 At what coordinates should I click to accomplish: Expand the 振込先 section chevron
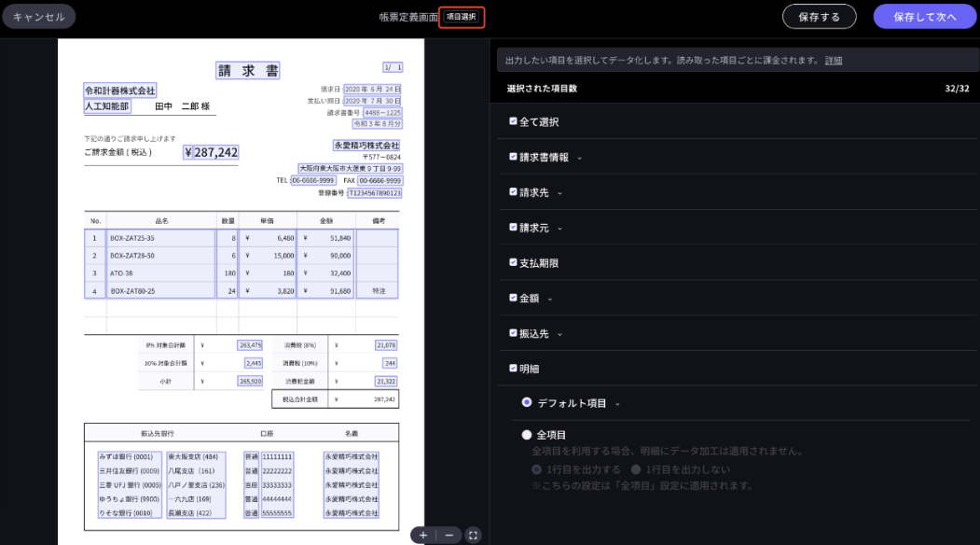[x=559, y=334]
